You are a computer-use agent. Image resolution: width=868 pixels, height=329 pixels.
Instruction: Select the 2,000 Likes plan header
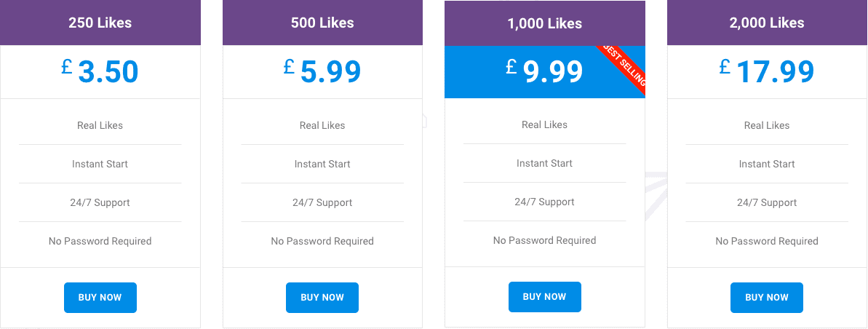(x=767, y=23)
